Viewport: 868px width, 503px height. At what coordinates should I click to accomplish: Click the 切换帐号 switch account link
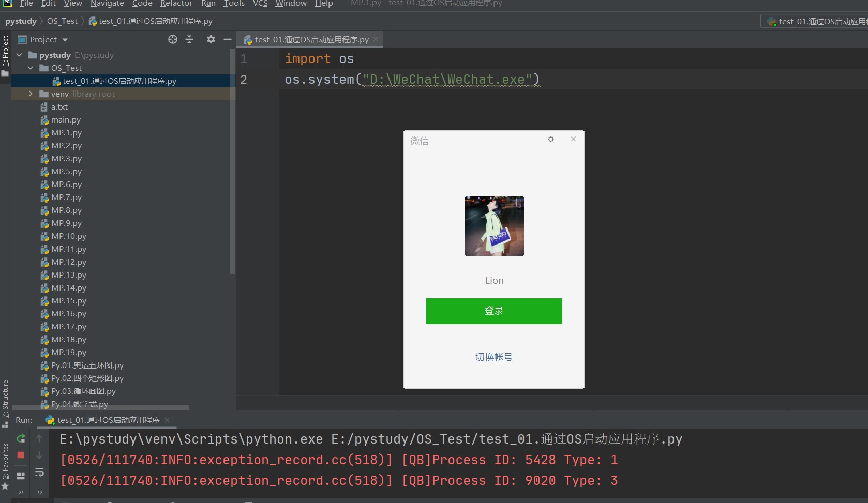pos(494,357)
